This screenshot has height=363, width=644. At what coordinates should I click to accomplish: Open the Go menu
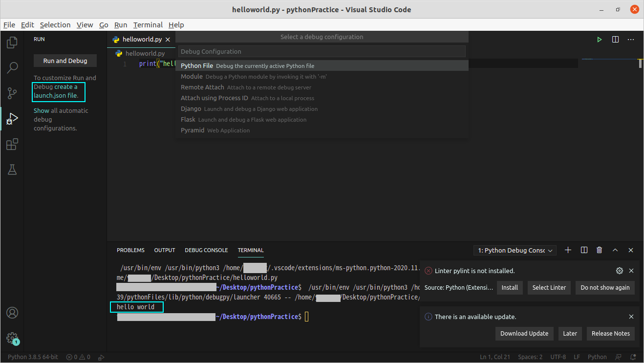pyautogui.click(x=104, y=25)
